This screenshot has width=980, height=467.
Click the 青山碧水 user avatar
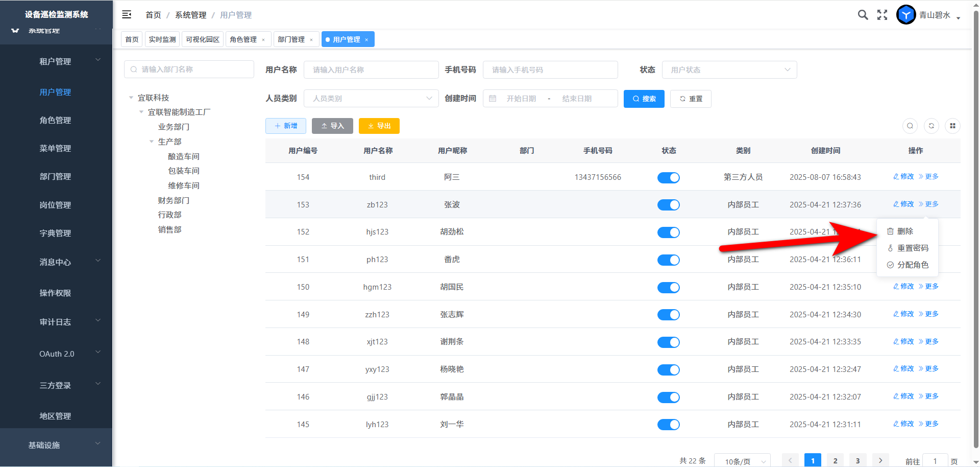click(x=906, y=15)
